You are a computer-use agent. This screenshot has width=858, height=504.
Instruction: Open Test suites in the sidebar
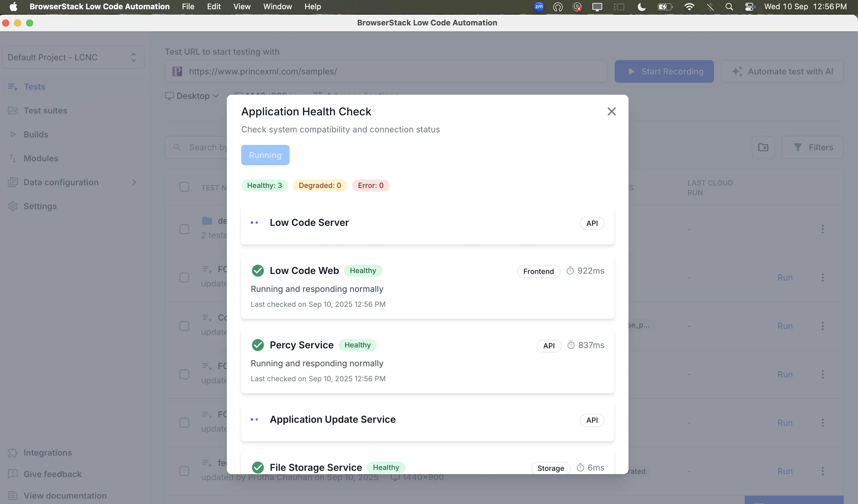coord(45,111)
